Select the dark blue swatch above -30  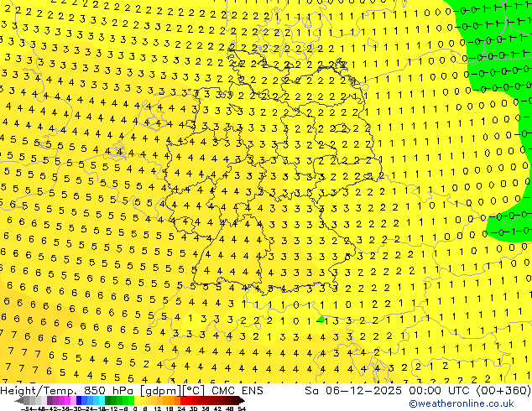tap(79, 400)
